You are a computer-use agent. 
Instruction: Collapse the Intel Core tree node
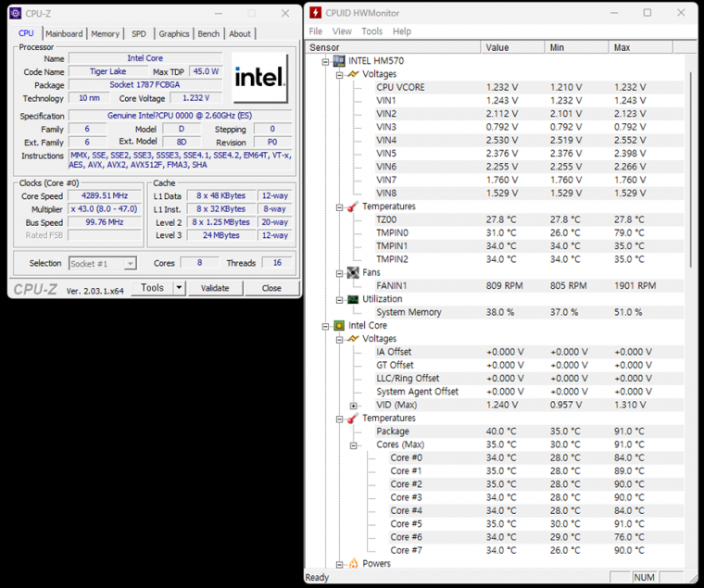pyautogui.click(x=325, y=326)
